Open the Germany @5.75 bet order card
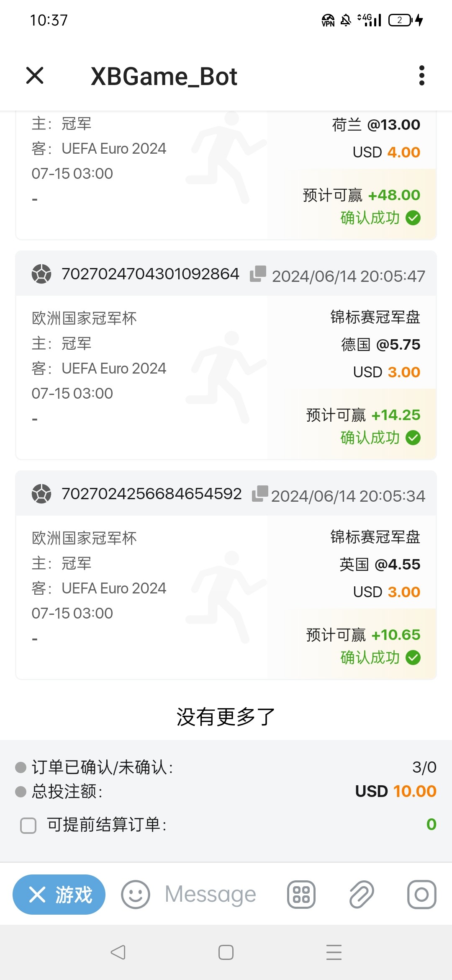 coord(226,377)
